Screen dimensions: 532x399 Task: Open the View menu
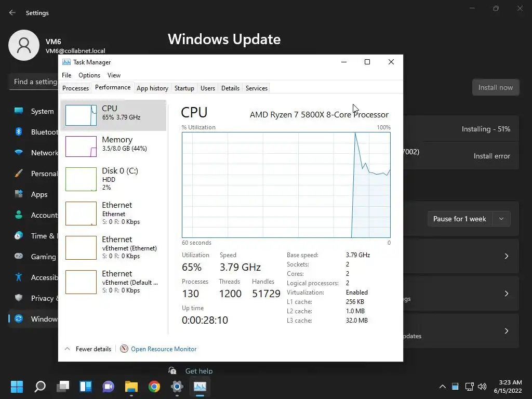click(x=114, y=75)
